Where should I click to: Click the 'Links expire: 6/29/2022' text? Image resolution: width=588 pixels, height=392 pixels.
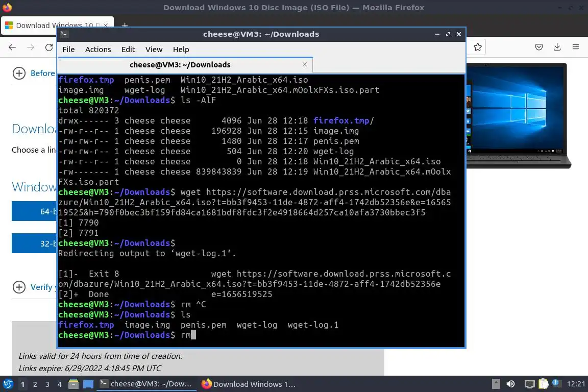90,369
